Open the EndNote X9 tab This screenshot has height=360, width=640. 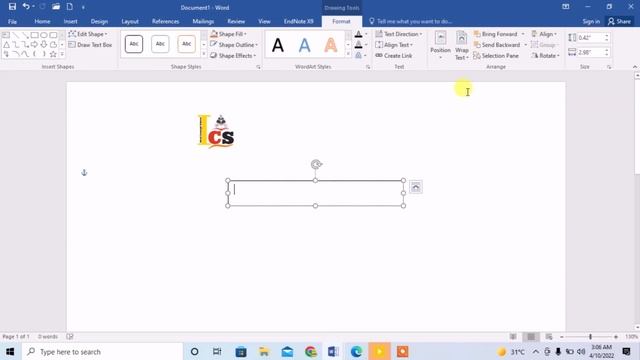click(298, 22)
